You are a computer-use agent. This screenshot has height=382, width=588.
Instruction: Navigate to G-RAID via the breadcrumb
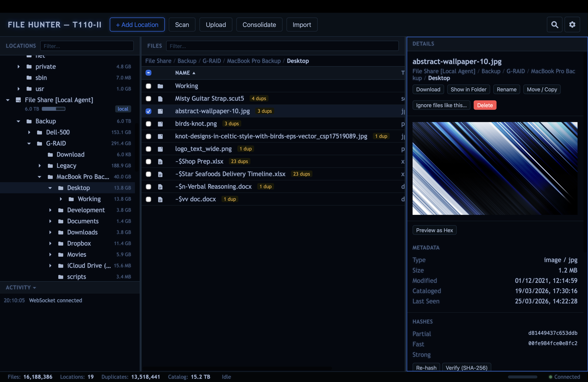tap(212, 61)
